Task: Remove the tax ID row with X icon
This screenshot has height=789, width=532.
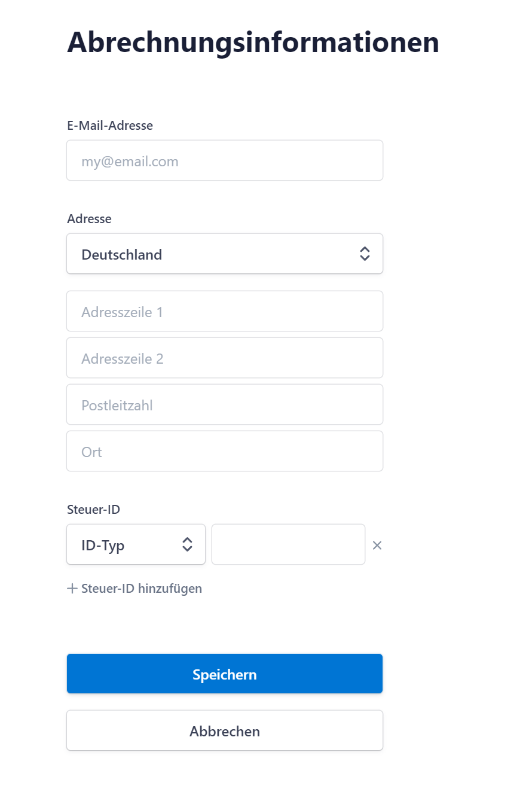Action: (x=377, y=545)
